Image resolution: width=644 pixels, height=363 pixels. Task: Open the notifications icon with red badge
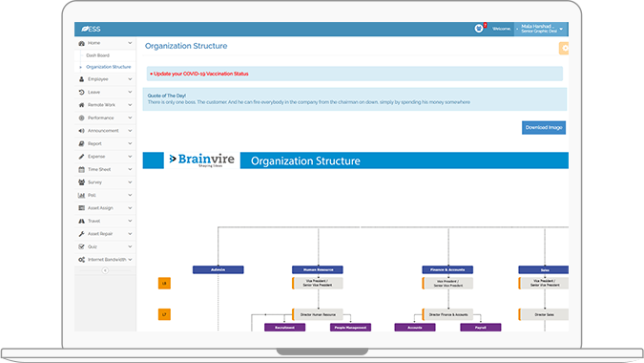(479, 28)
